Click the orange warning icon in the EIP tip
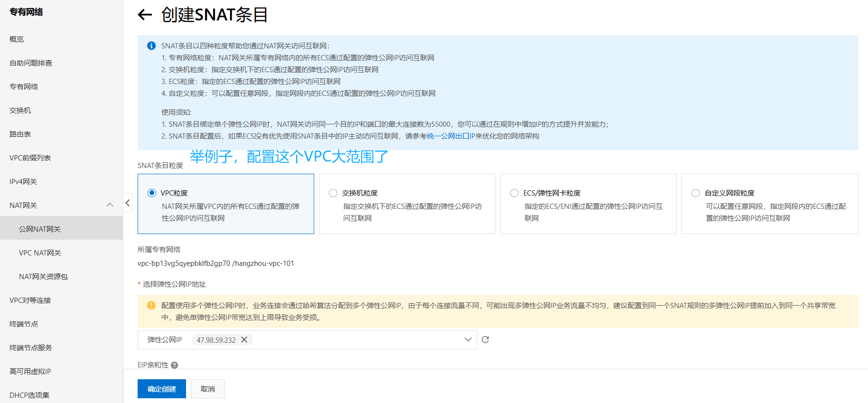Screen dimensions: 868x403 coord(151,305)
